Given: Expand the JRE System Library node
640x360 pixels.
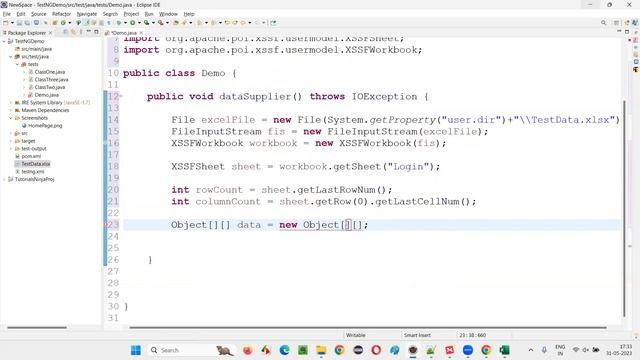Looking at the screenshot, I should pyautogui.click(x=11, y=103).
